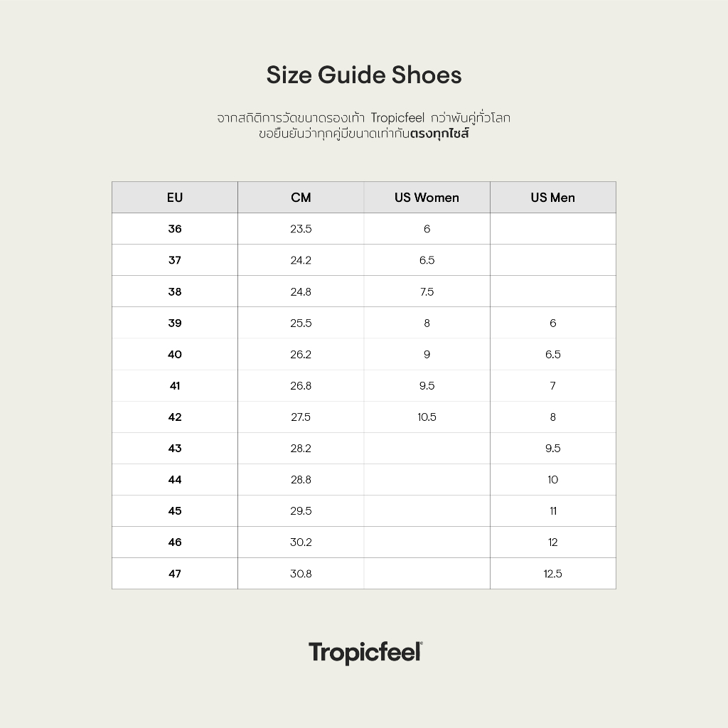Image resolution: width=728 pixels, height=728 pixels.
Task: Click the 28.2 CM cell
Action: pyautogui.click(x=301, y=448)
